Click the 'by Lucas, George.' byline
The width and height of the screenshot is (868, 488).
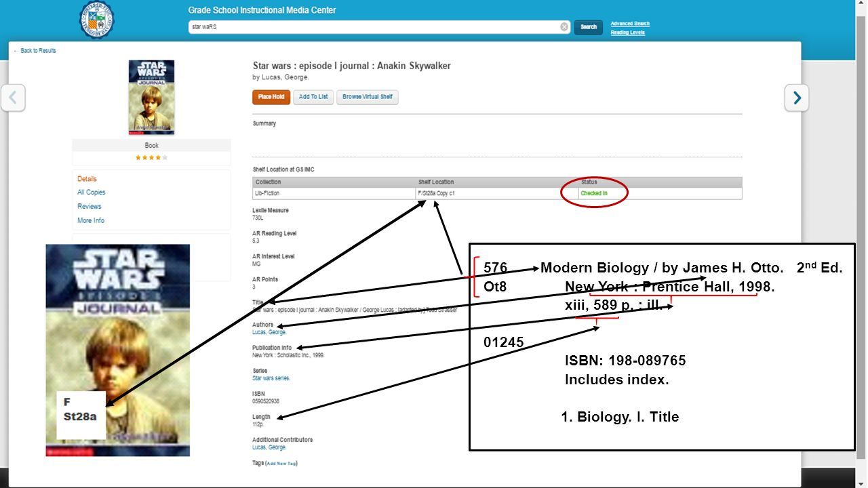point(281,77)
